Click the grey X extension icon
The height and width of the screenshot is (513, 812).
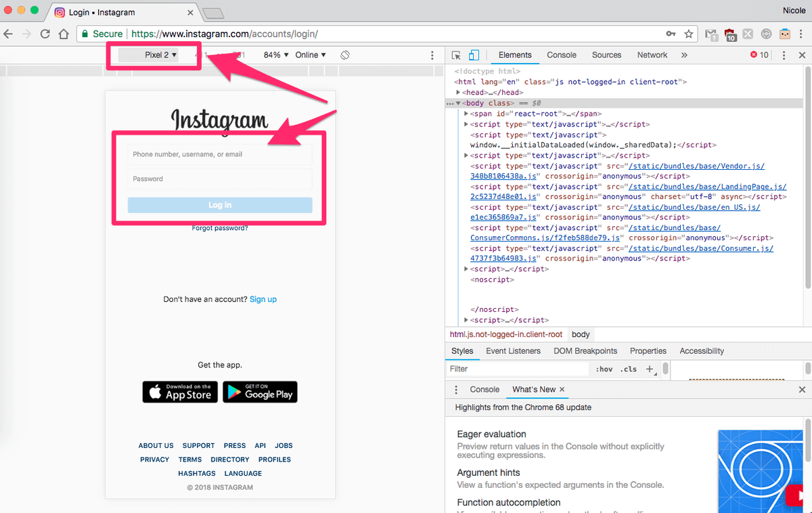pyautogui.click(x=748, y=33)
